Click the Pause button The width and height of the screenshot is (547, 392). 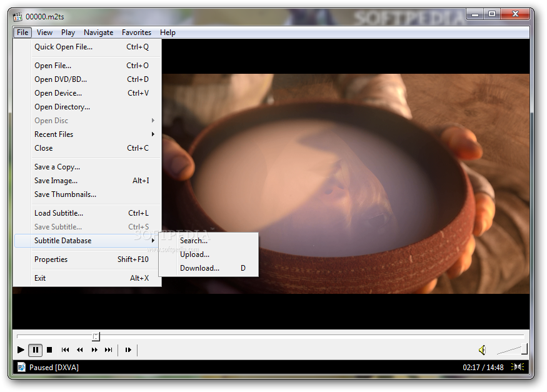coord(35,350)
